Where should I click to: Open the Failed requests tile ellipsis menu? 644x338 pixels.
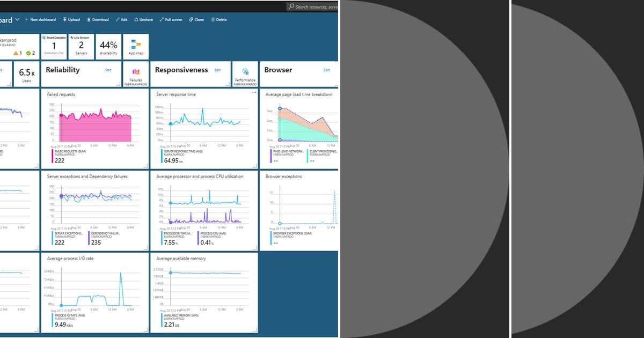(145, 92)
